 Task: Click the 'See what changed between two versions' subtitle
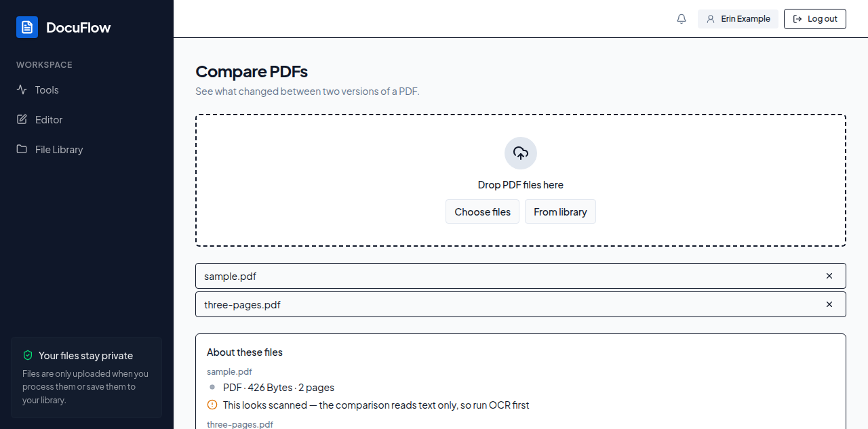[307, 91]
